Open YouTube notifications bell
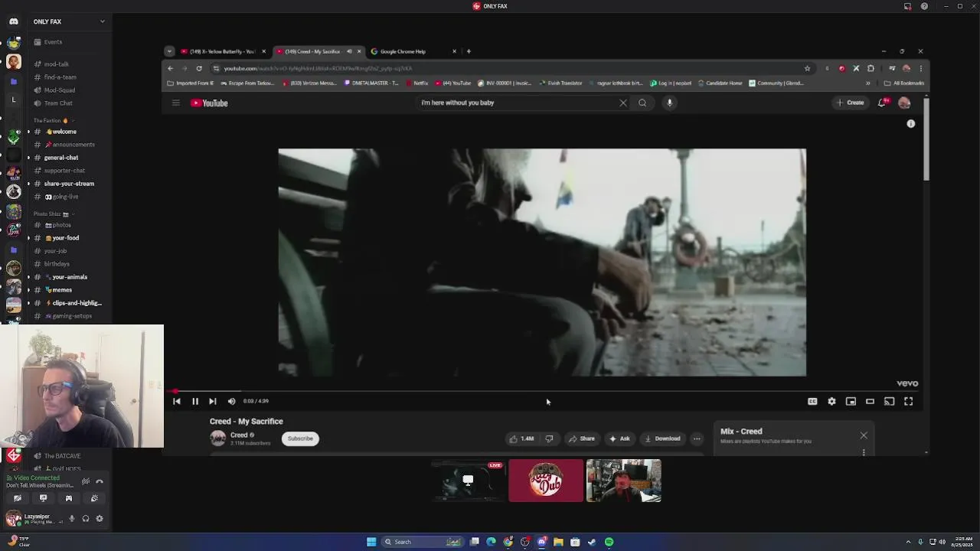The height and width of the screenshot is (551, 980). point(882,103)
